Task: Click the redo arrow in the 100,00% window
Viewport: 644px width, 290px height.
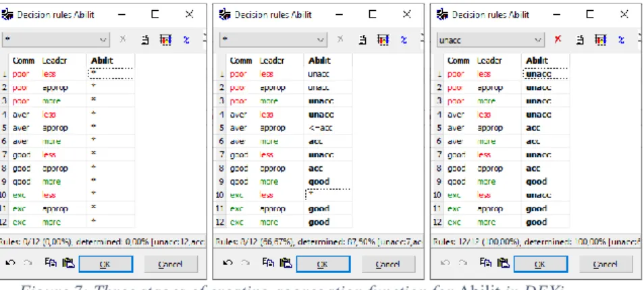Action: click(463, 263)
